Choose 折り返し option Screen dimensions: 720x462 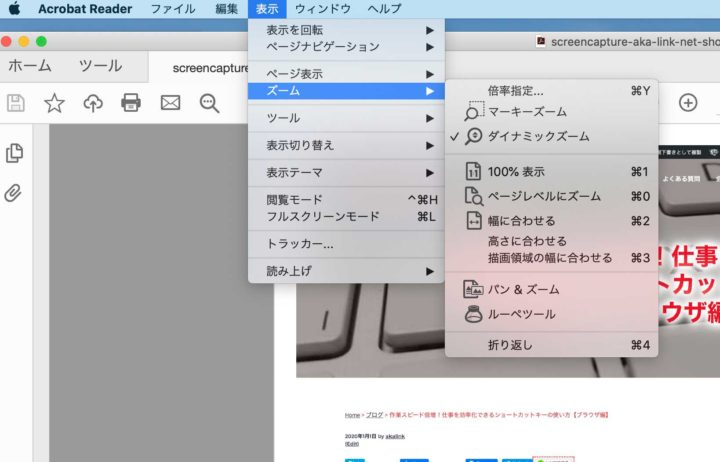pos(551,345)
